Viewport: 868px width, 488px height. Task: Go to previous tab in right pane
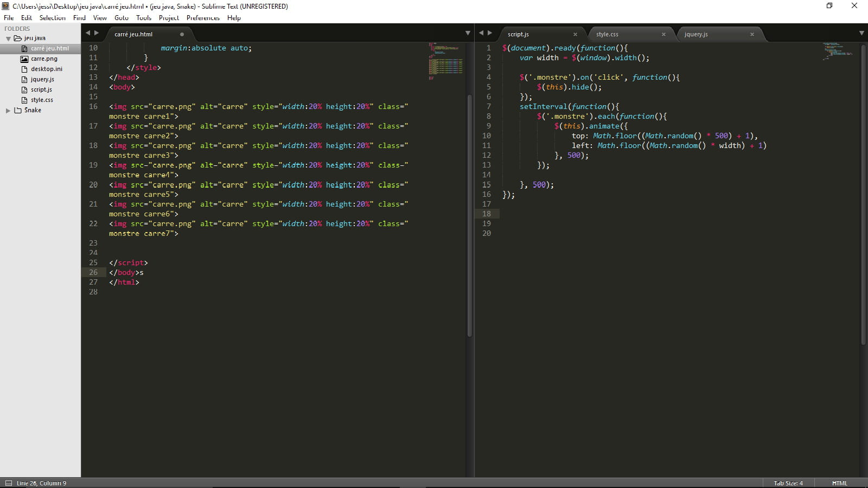481,33
